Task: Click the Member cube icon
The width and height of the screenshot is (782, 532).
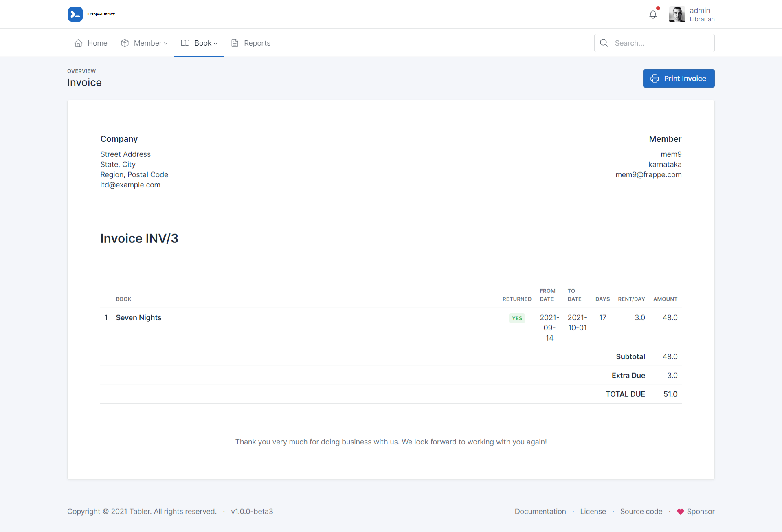Action: (x=125, y=43)
